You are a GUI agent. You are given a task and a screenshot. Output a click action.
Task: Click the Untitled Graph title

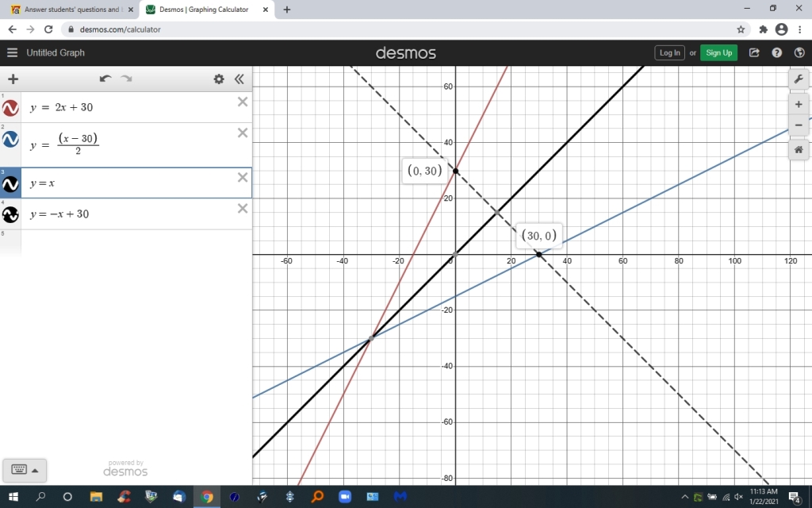click(x=56, y=52)
